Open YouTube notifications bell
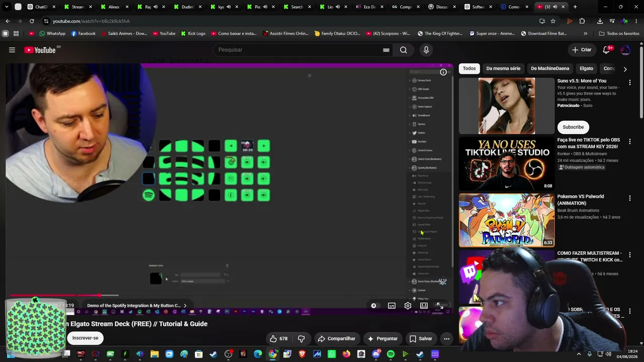 pos(607,50)
